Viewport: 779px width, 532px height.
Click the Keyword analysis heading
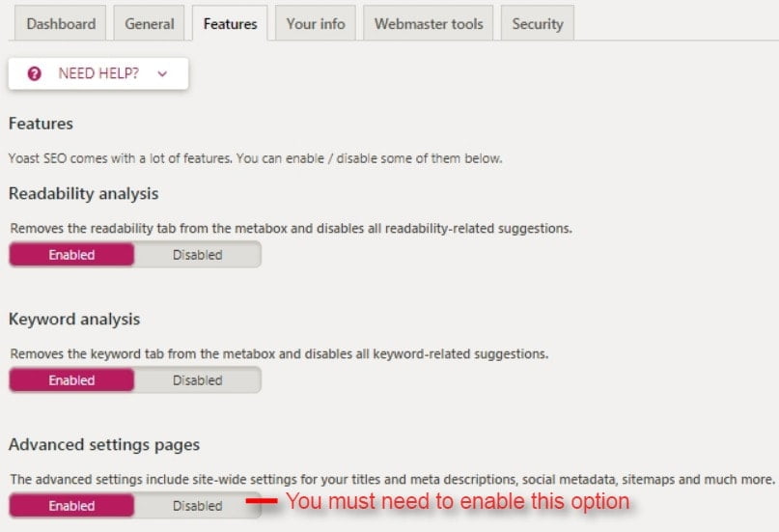point(74,319)
